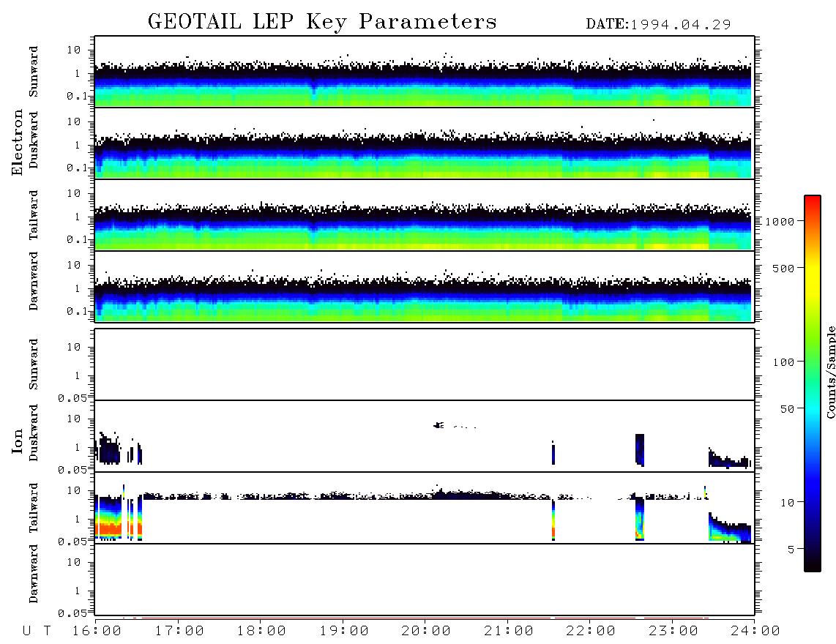This screenshot has width=836, height=644.
Task: Click the 0.05 tick of Ion Sunward panel
Action: 72,398
